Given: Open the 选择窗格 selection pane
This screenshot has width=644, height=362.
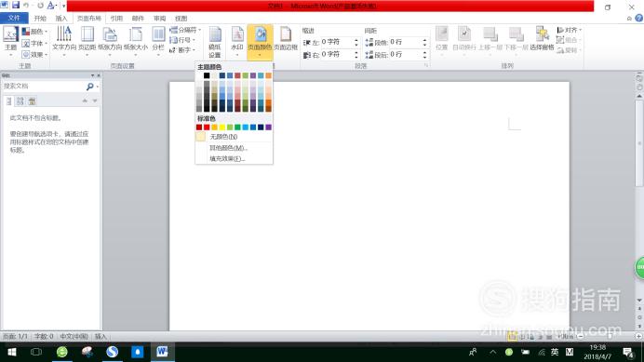Looking at the screenshot, I should point(543,39).
